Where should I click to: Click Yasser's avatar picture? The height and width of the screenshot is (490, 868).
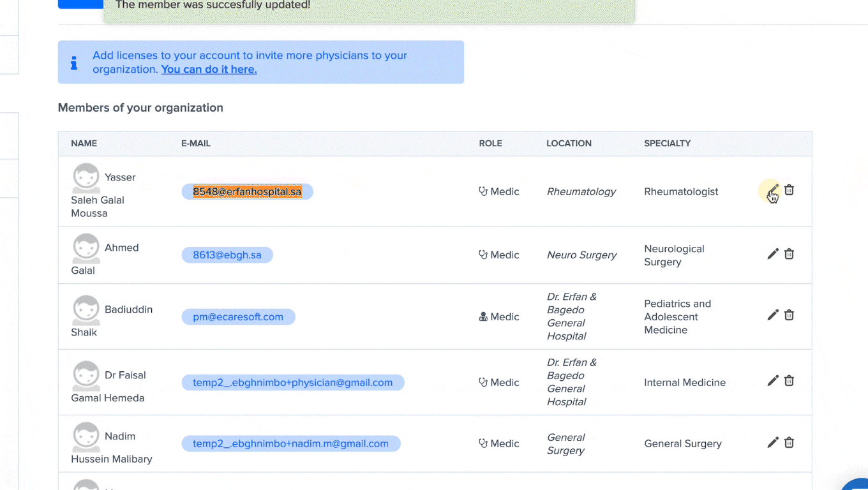pyautogui.click(x=86, y=178)
